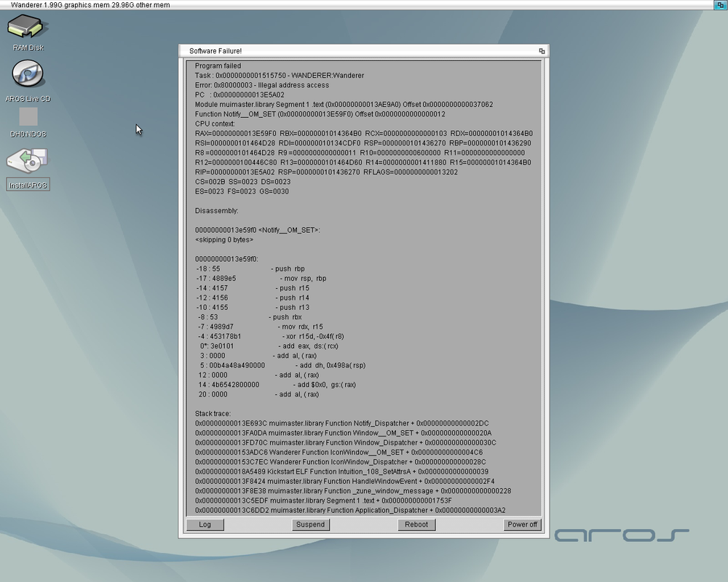Click the 'PC : 0x00000000013E5A02' line
Image resolution: width=728 pixels, height=582 pixels.
pyautogui.click(x=240, y=95)
